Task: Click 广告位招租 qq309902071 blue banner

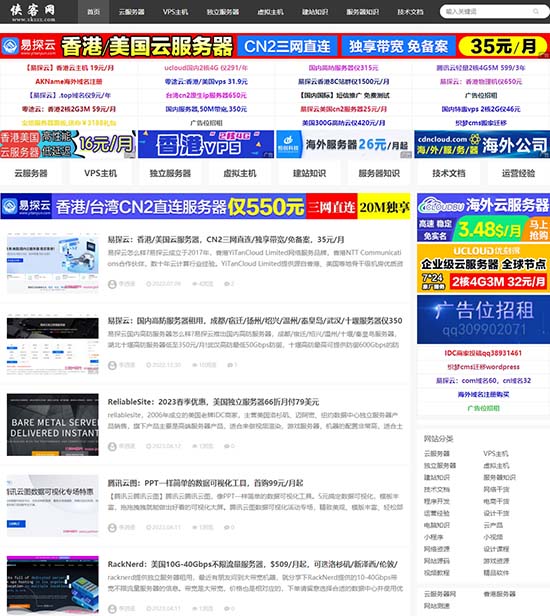Action: [484, 319]
